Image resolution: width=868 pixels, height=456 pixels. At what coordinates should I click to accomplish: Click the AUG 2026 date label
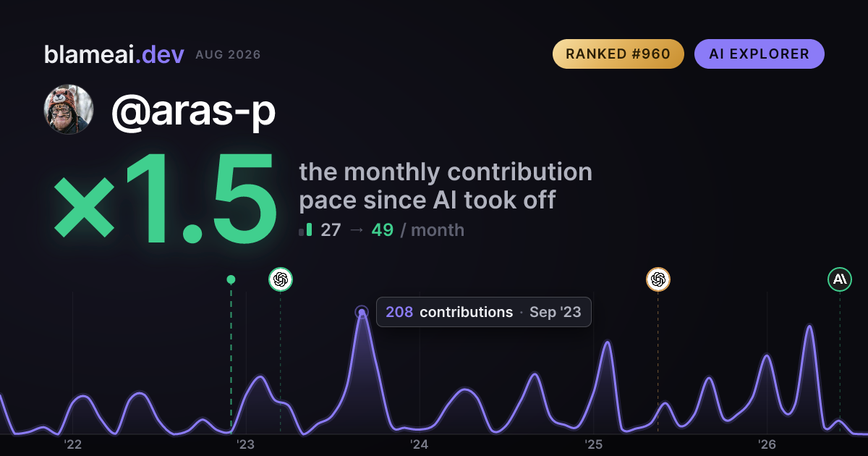pos(228,55)
